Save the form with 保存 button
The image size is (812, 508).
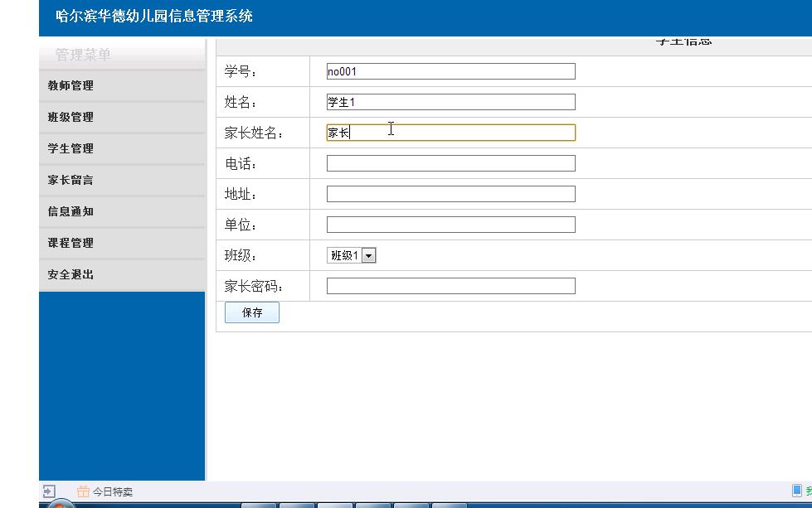click(251, 312)
